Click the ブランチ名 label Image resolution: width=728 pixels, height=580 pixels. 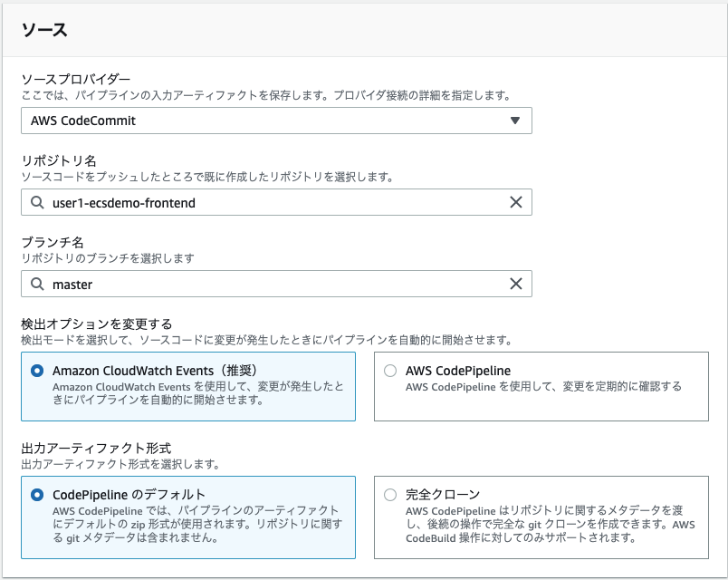[53, 242]
